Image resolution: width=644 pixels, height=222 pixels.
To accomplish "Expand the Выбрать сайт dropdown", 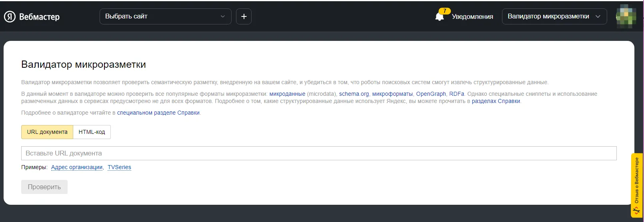I will pyautogui.click(x=165, y=16).
